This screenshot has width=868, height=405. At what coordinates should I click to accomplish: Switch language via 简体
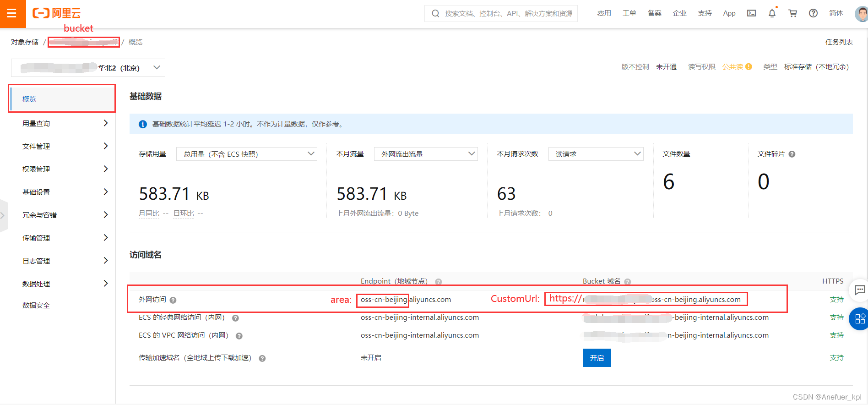(836, 13)
